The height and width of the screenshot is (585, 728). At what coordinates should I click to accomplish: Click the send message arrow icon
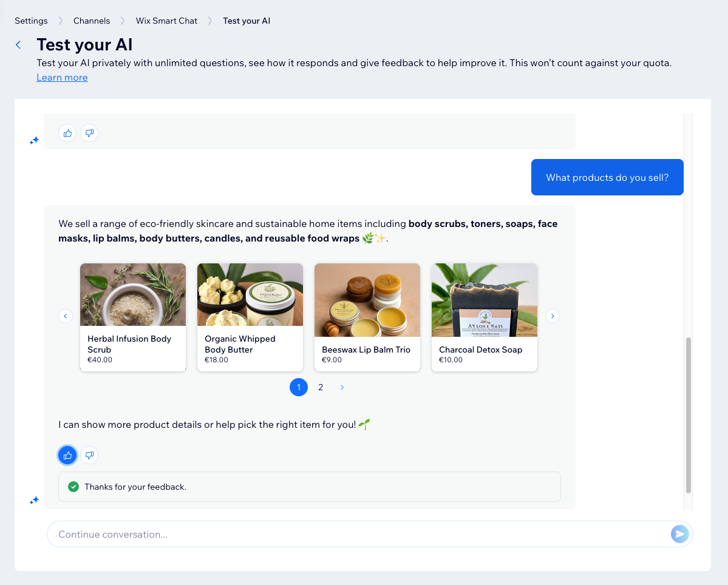point(679,534)
